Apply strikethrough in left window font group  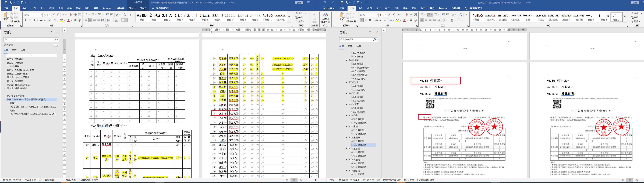pos(41,20)
